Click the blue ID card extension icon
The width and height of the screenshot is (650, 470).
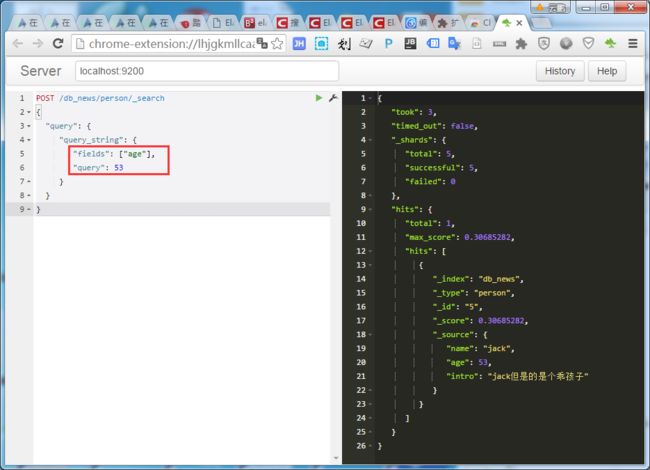(x=433, y=43)
